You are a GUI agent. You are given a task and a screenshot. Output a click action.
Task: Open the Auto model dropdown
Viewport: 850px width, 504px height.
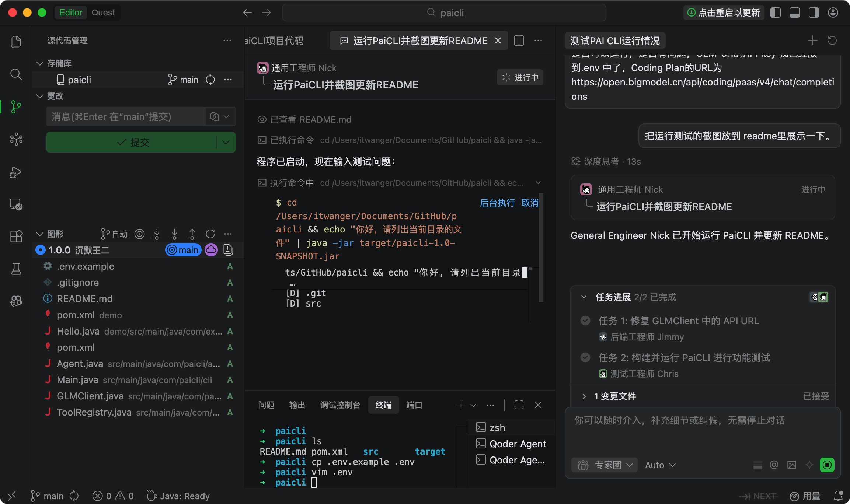click(660, 465)
